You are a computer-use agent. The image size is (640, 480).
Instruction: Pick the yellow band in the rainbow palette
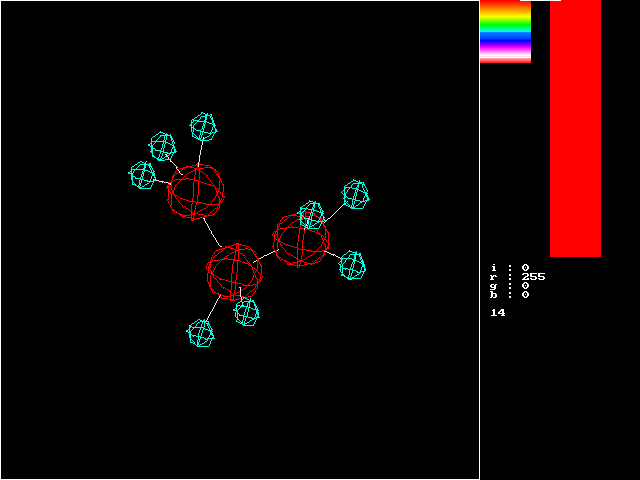click(505, 17)
